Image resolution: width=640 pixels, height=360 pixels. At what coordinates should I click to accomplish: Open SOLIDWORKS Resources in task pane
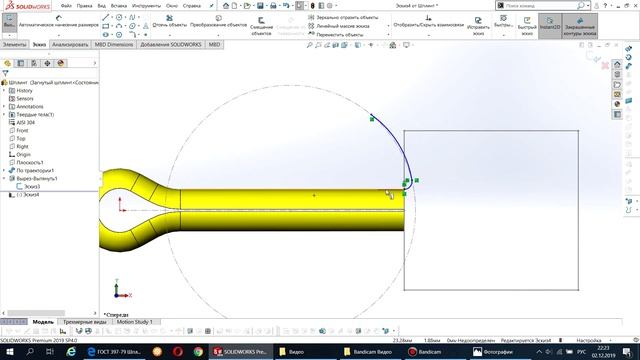point(617,64)
